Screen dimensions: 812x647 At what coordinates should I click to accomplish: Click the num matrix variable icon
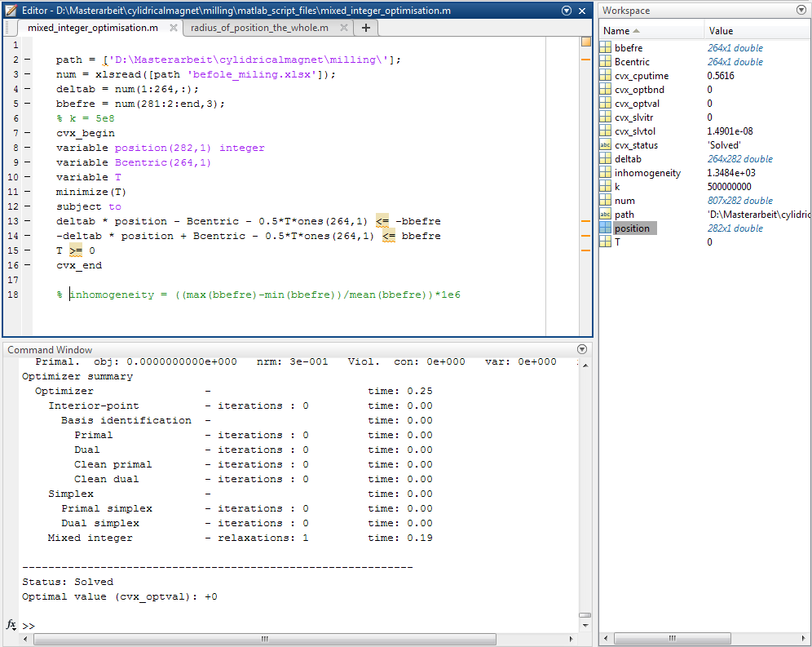(x=606, y=201)
